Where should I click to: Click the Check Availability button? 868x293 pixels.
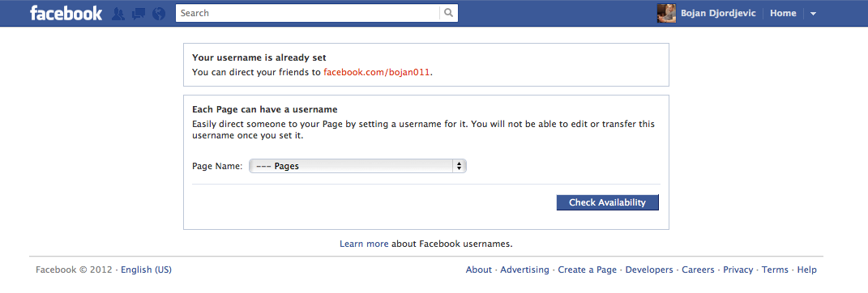[x=607, y=202]
